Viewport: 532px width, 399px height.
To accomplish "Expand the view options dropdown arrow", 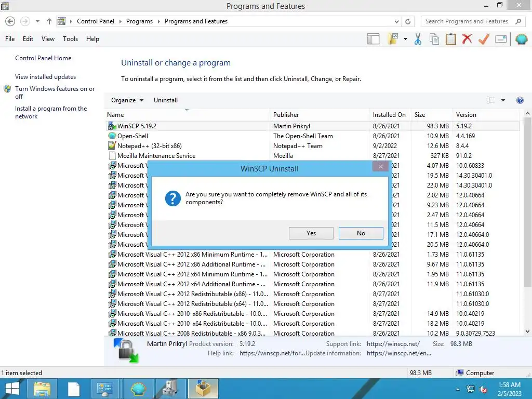I will (x=503, y=100).
